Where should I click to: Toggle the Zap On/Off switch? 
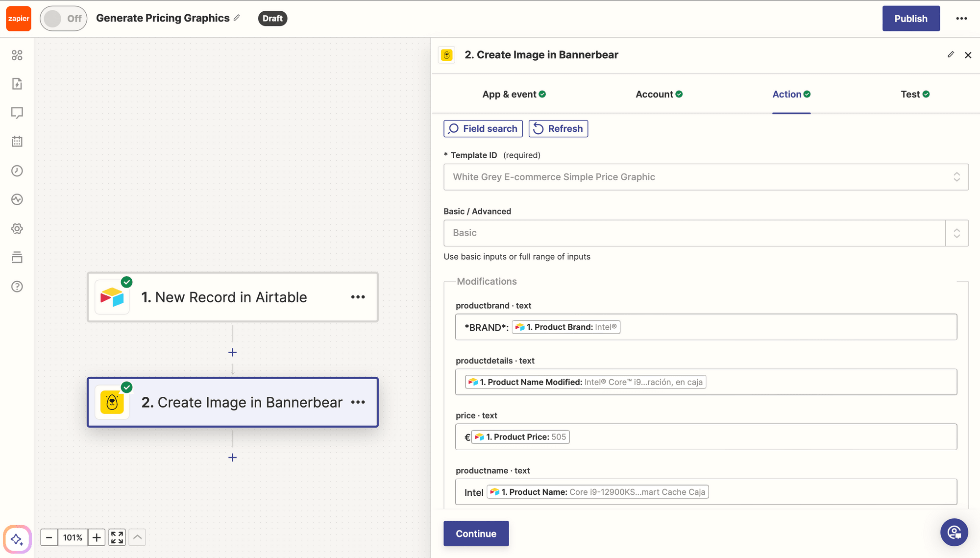pyautogui.click(x=63, y=18)
